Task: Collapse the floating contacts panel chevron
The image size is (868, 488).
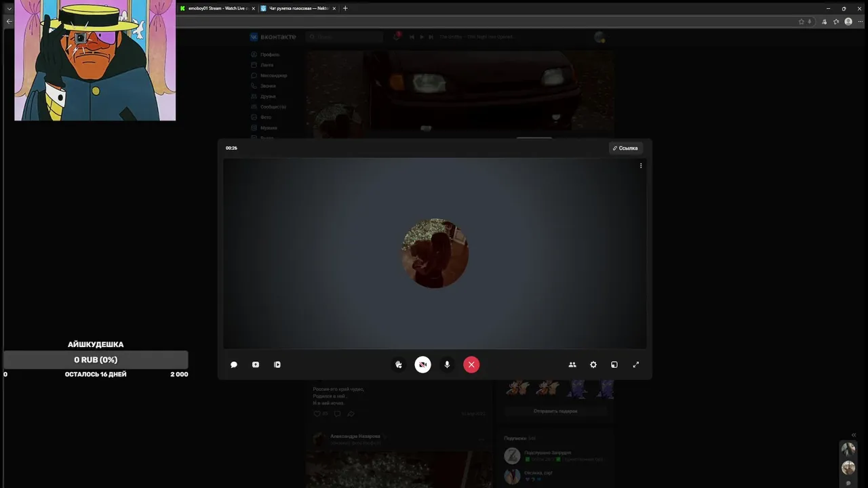Action: 854,435
